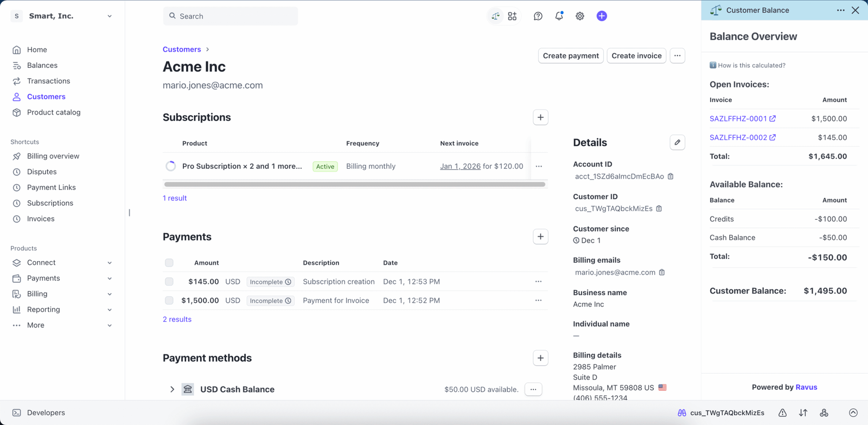Click the purple plus create icon
868x425 pixels.
(602, 16)
